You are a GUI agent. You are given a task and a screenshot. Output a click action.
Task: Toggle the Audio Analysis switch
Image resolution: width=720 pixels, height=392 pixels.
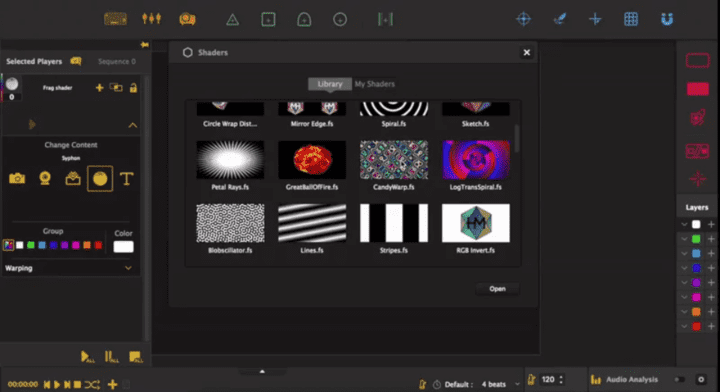(x=680, y=380)
